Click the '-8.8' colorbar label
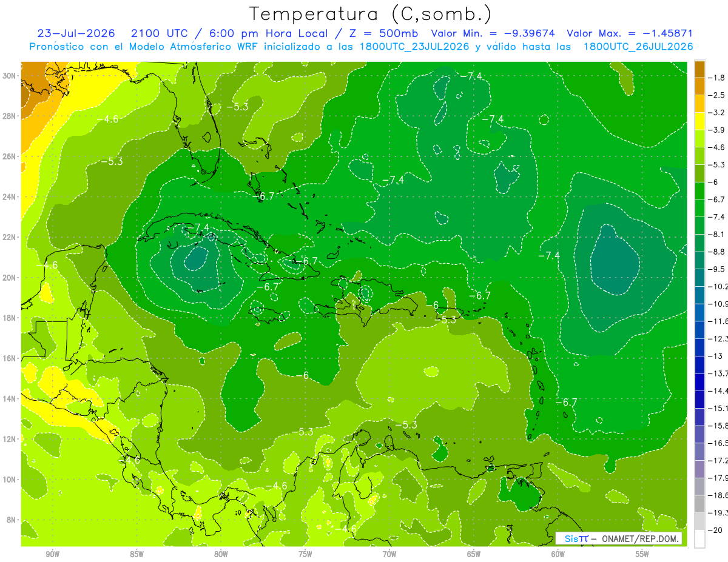 (716, 251)
